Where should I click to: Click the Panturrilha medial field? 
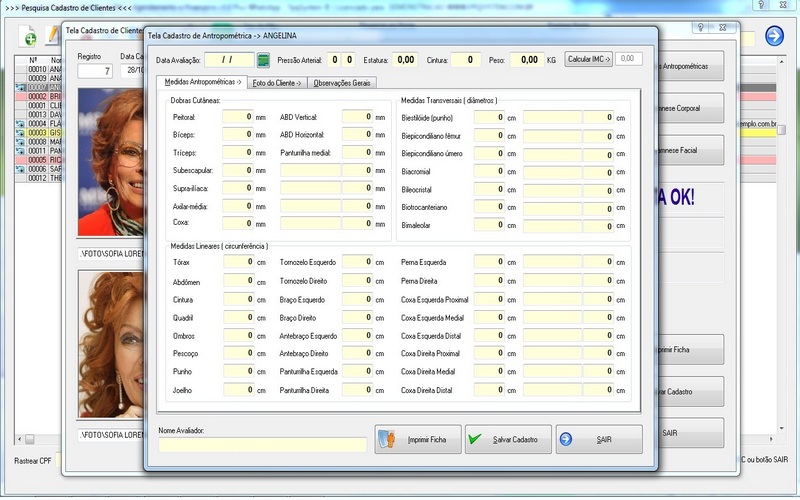357,153
